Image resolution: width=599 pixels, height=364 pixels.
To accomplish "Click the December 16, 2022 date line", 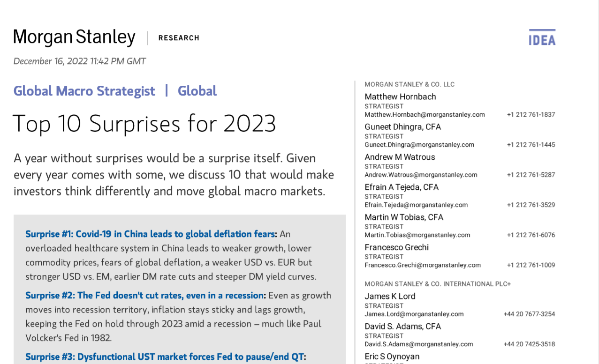I will (80, 61).
